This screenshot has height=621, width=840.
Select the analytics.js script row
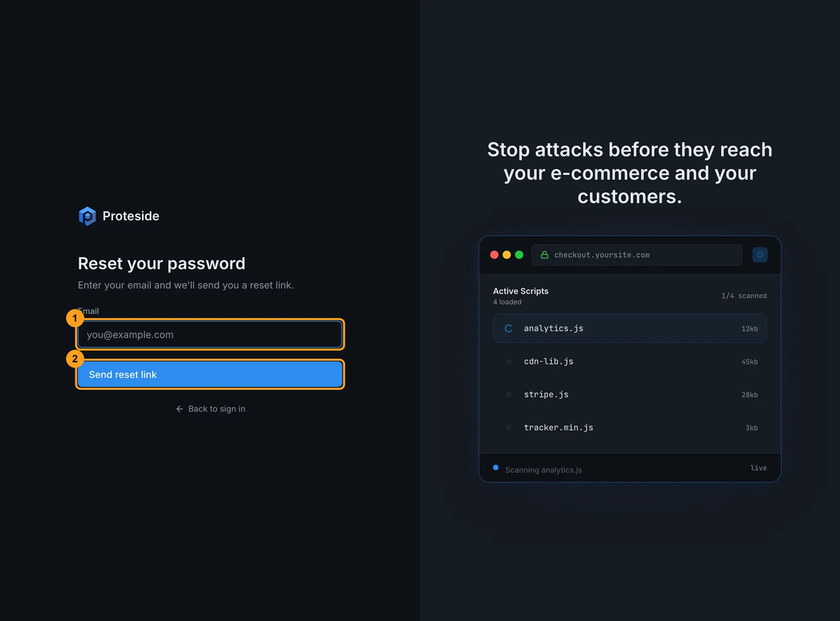click(629, 329)
